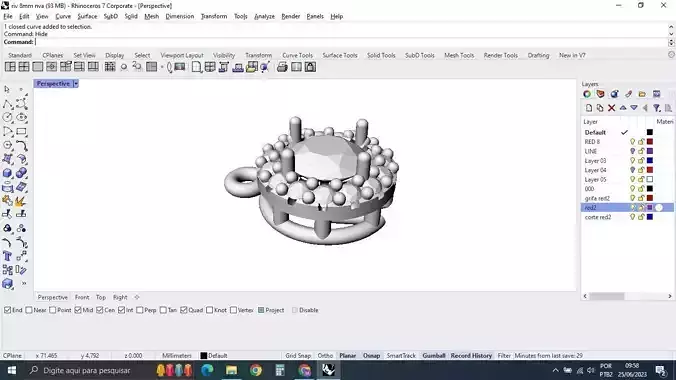Toggle lock icon of Layer 05
The width and height of the screenshot is (676, 380).
pyautogui.click(x=641, y=179)
